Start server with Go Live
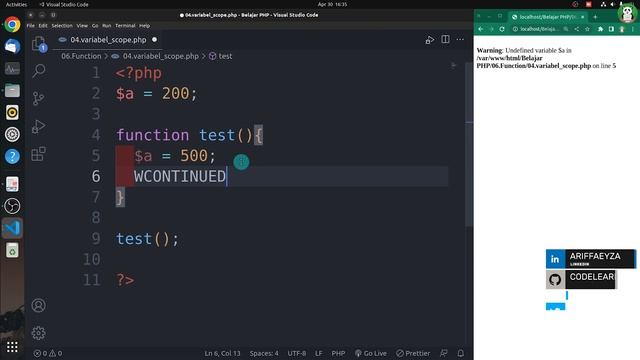The height and width of the screenshot is (360, 640). click(371, 353)
